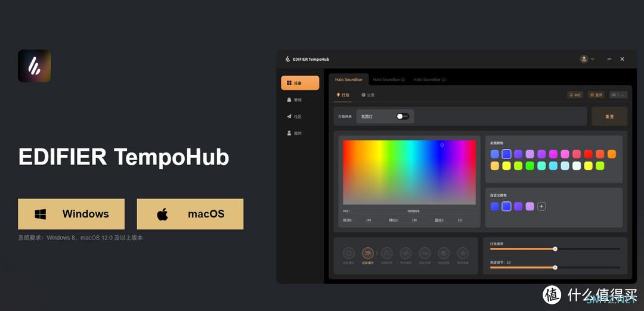The image size is (644, 311).
Task: Click the blue (B) value field
Action: pyautogui.click(x=460, y=220)
